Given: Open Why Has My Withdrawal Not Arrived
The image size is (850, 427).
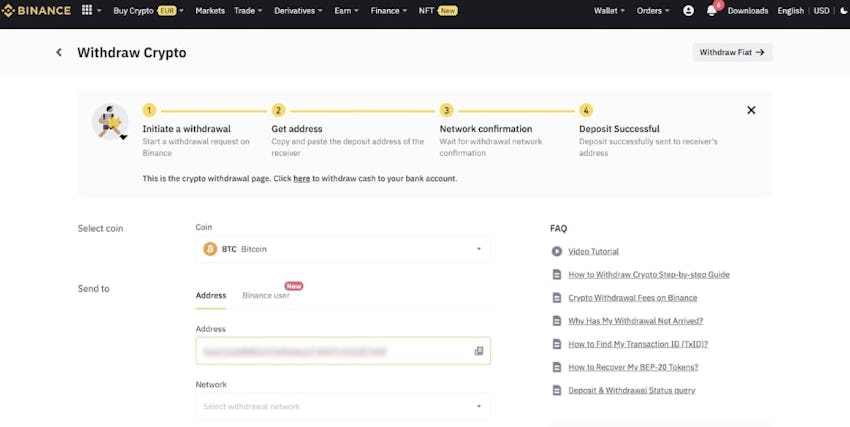Looking at the screenshot, I should [635, 321].
